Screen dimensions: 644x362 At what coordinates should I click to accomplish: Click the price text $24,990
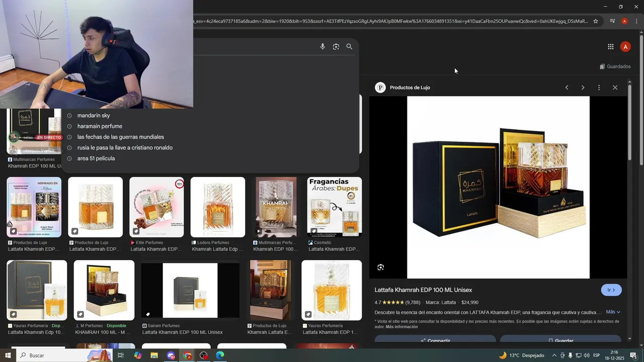tap(470, 303)
